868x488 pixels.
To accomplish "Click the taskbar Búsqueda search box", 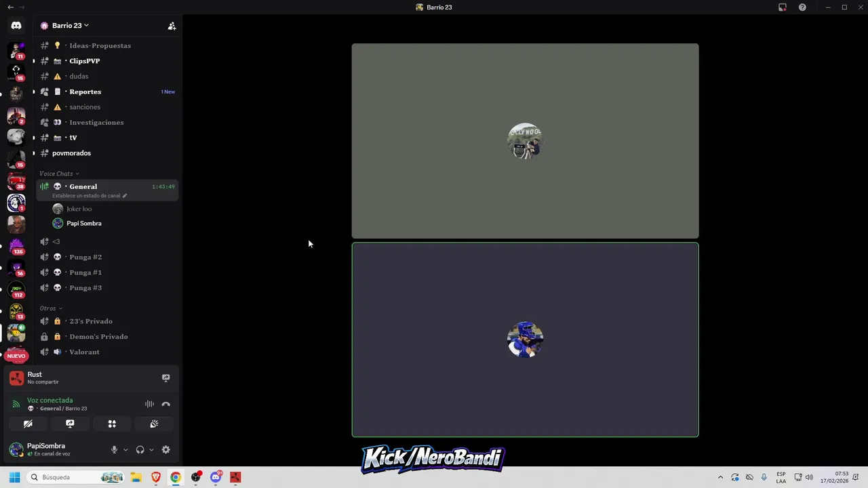I will (76, 477).
